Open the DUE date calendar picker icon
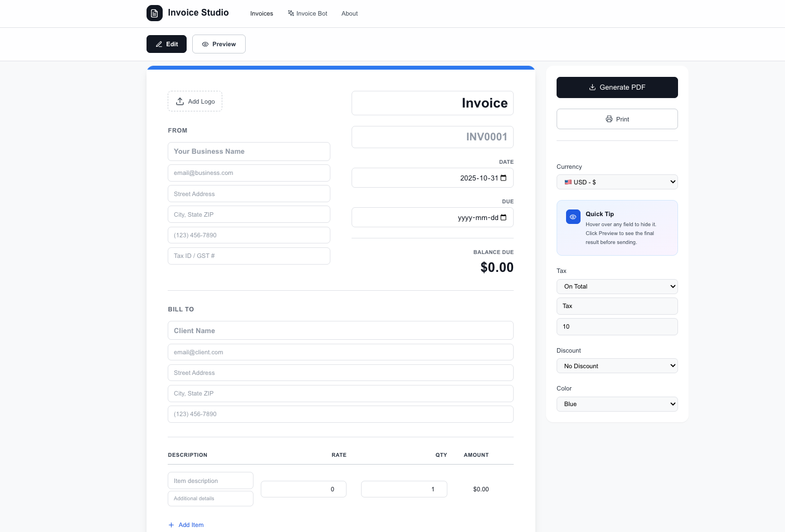The width and height of the screenshot is (785, 532). point(503,217)
